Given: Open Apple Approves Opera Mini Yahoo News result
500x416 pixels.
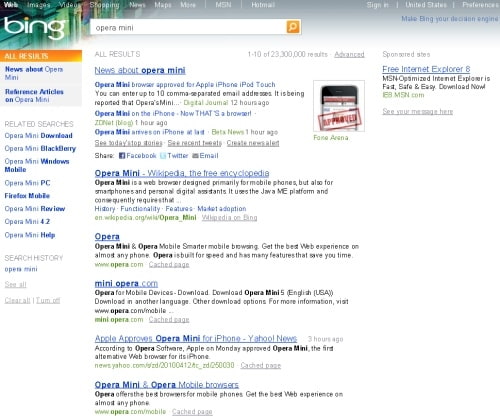Looking at the screenshot, I should tap(196, 339).
